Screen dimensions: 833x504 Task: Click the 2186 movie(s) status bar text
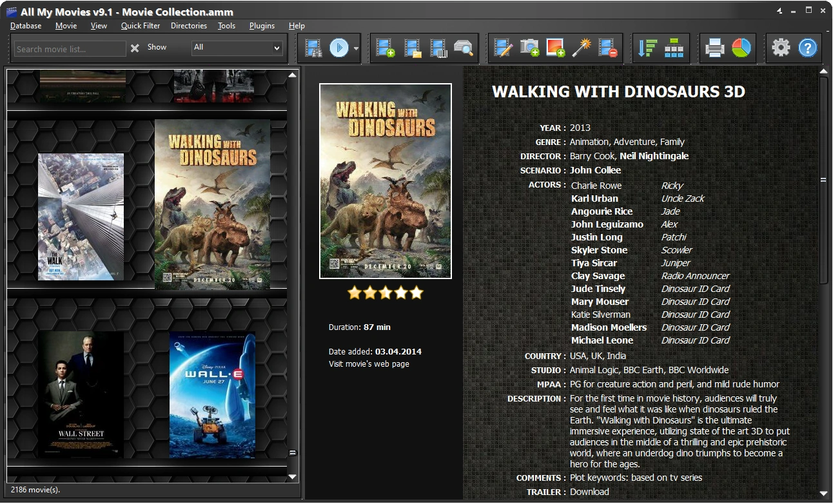[35, 490]
